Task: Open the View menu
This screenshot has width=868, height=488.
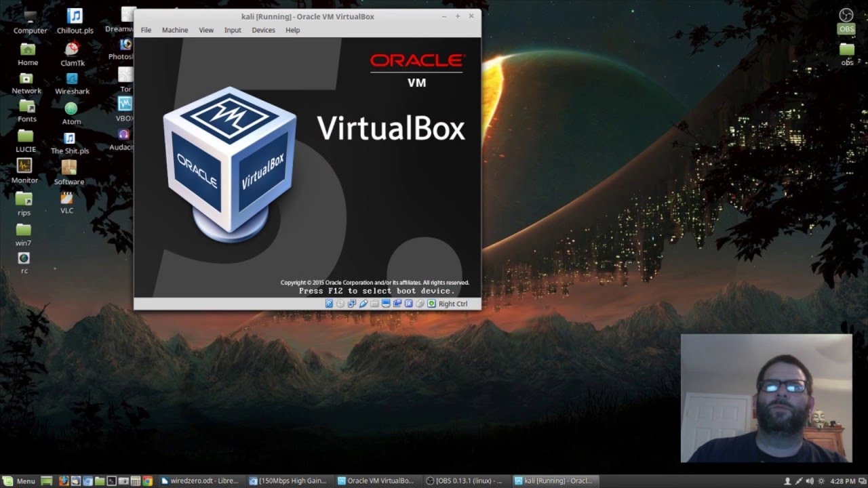Action: (x=206, y=30)
